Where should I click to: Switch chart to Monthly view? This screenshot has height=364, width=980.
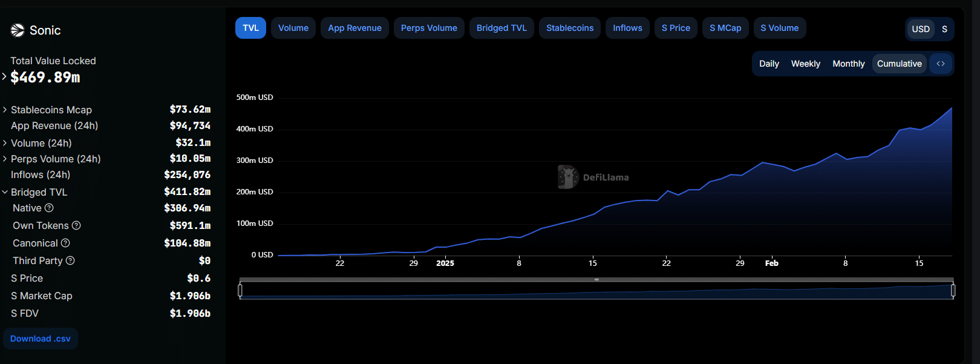849,64
